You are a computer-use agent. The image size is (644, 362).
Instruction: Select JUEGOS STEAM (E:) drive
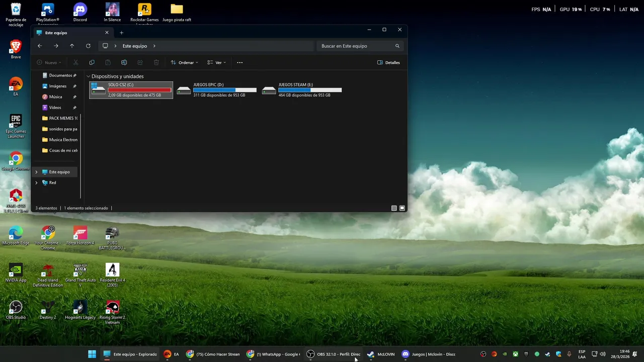[x=302, y=90]
